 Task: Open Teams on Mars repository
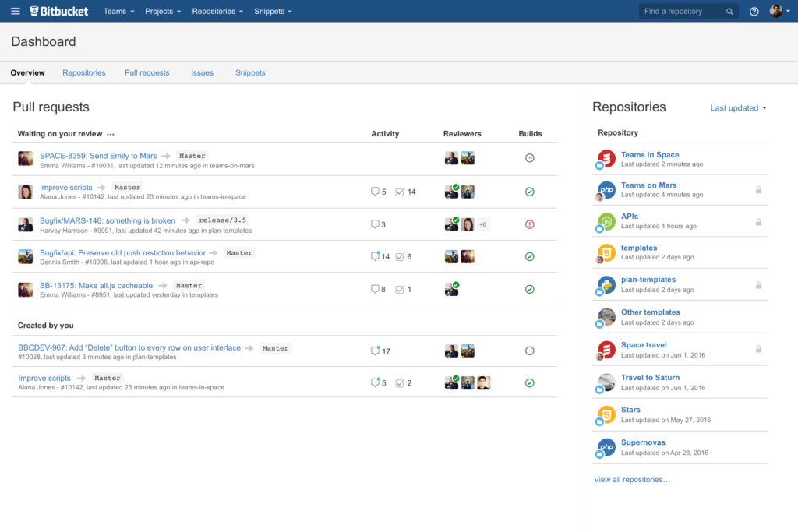point(649,185)
